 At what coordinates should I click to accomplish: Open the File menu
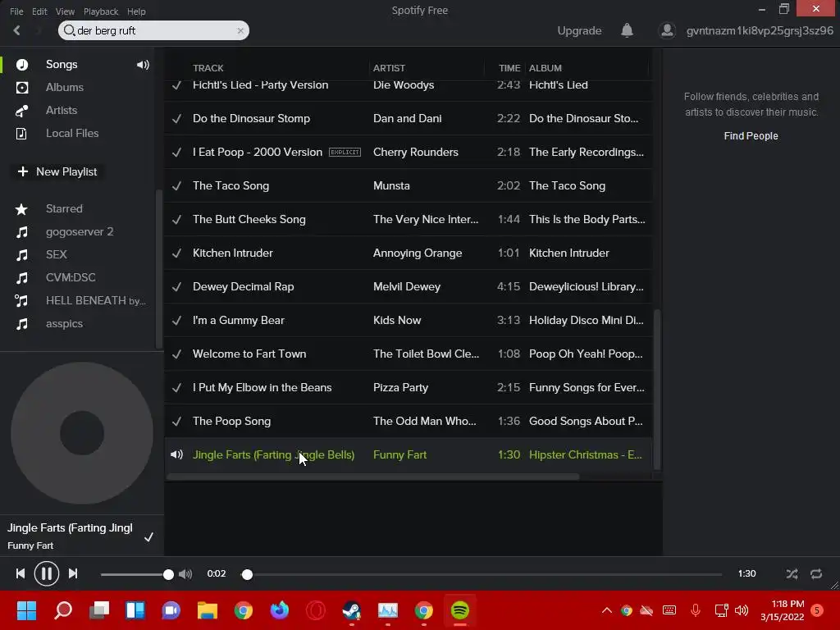[16, 11]
